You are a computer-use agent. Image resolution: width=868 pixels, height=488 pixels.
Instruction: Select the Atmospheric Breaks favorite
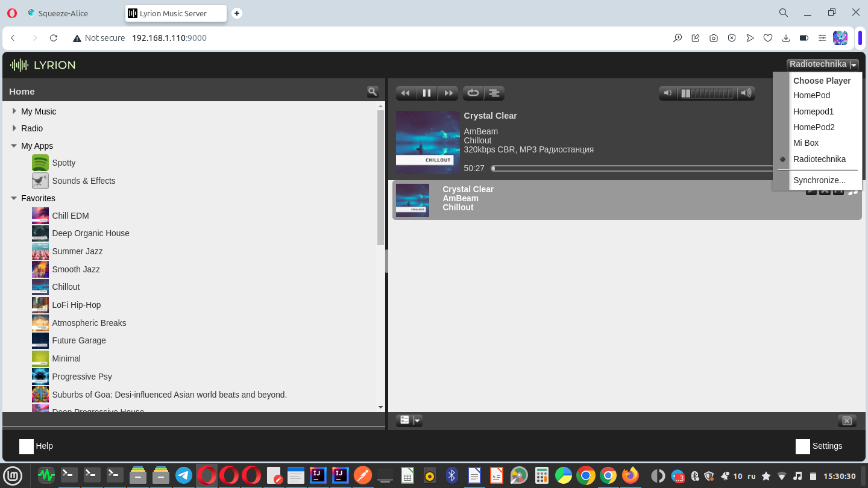click(x=89, y=323)
